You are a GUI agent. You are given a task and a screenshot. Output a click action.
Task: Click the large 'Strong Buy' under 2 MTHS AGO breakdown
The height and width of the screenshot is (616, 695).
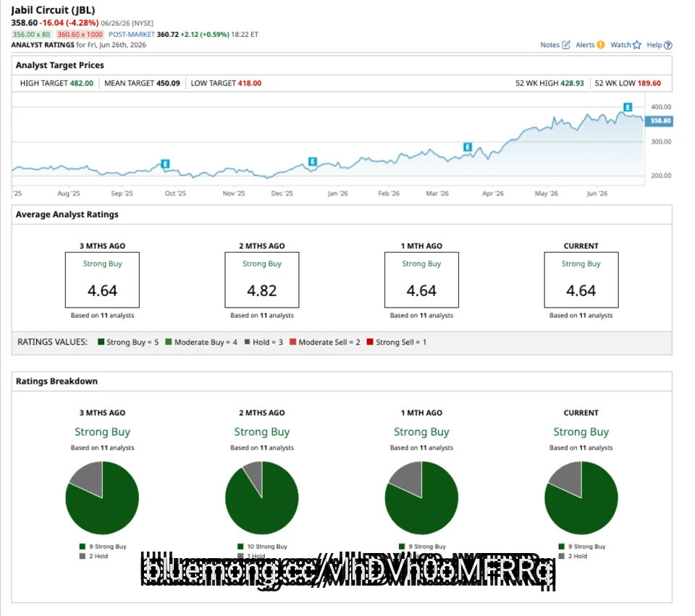262,431
